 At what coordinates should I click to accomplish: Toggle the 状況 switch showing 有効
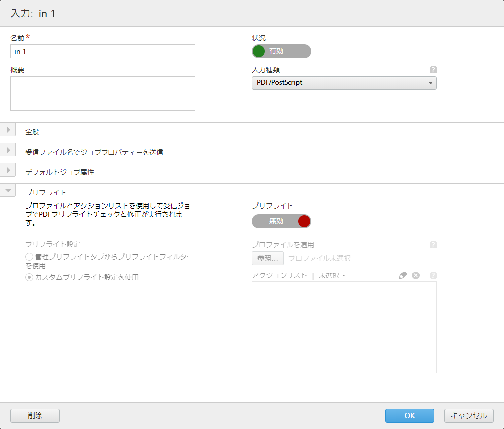(x=281, y=51)
